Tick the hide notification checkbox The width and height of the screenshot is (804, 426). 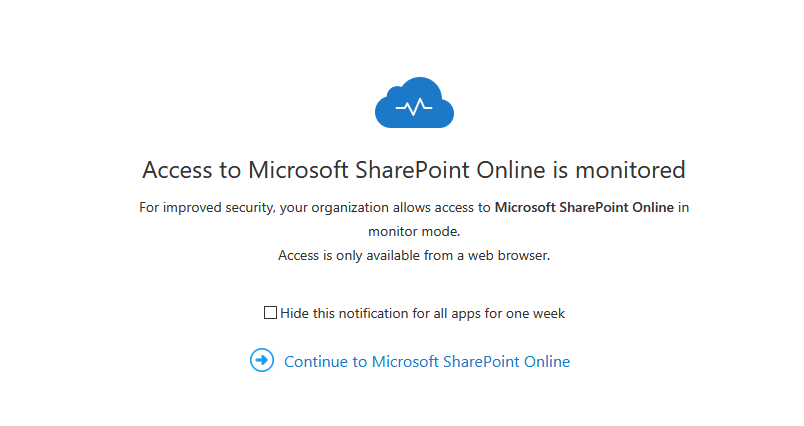(x=270, y=312)
